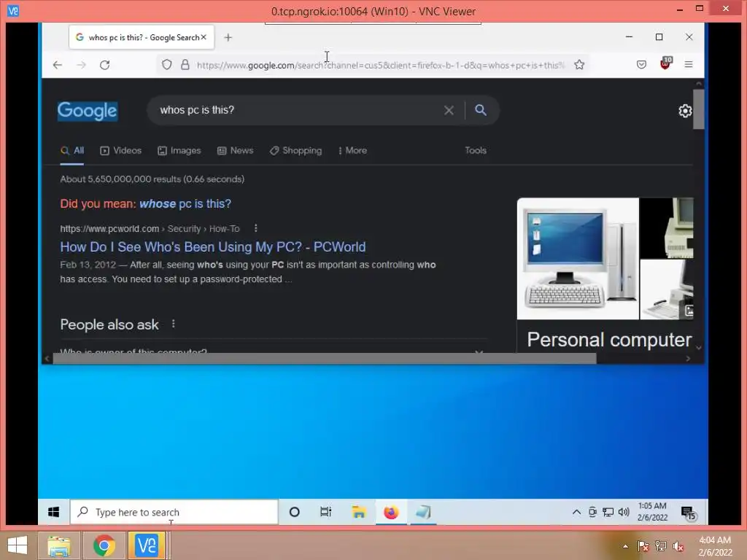747x560 pixels.
Task: Open People also ask options dots
Action: coord(174,324)
